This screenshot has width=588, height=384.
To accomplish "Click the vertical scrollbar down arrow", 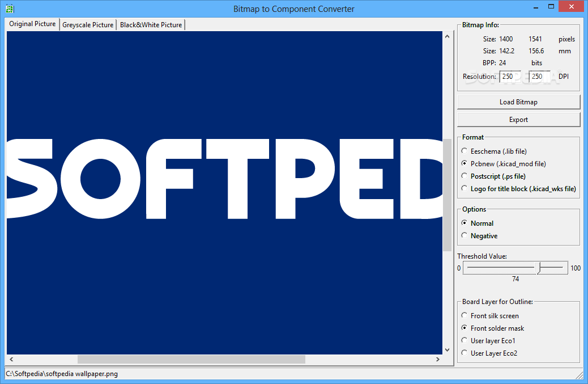I will click(x=447, y=349).
